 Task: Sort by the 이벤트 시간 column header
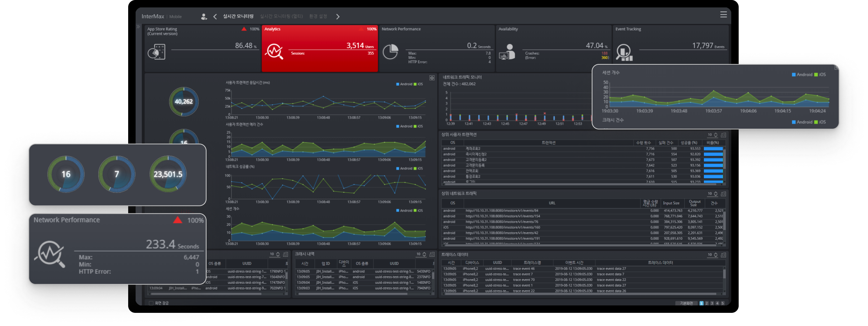tap(574, 263)
